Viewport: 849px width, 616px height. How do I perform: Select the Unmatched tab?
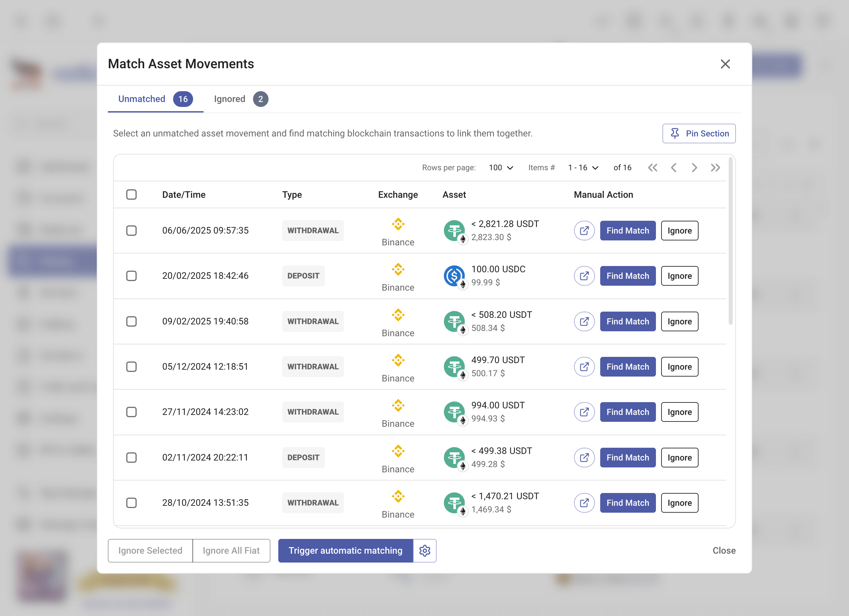point(142,99)
